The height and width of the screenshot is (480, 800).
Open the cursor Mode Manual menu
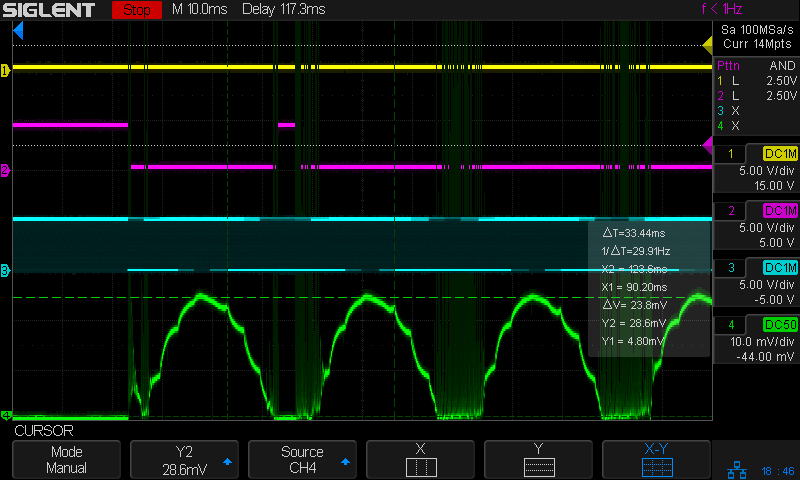tap(66, 460)
